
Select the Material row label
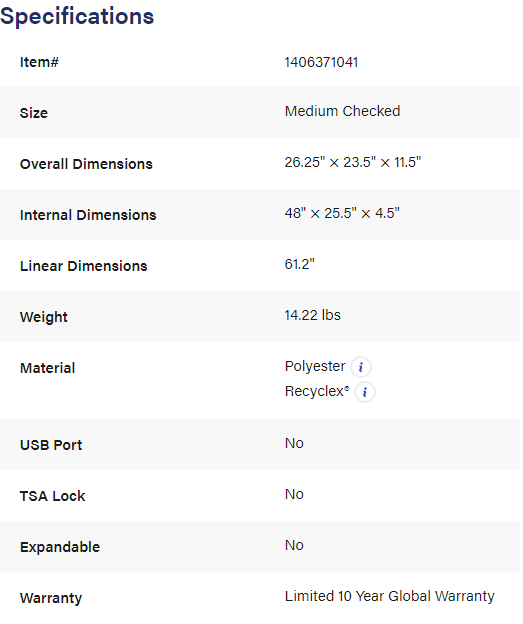click(x=47, y=368)
